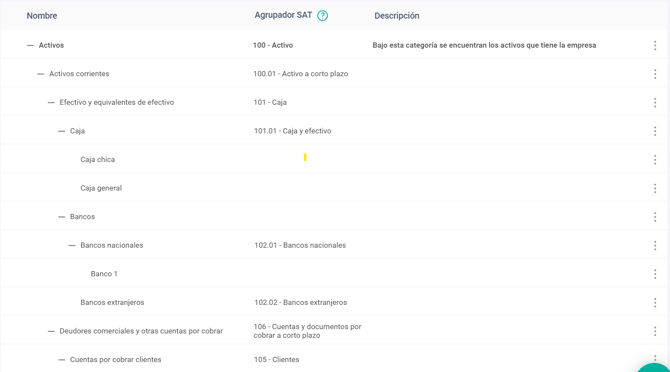This screenshot has height=372, width=670.
Task: Open options for Efectivo y equivalentes de efectivo
Action: point(655,103)
